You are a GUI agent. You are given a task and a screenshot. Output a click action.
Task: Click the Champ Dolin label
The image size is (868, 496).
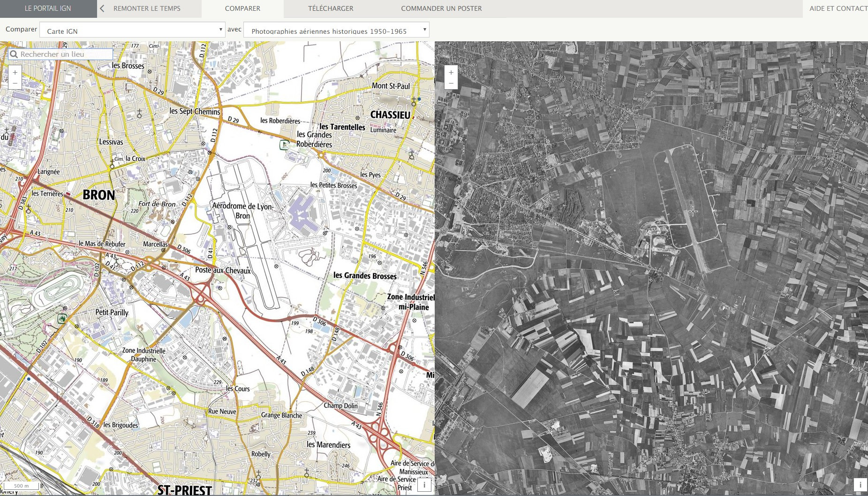[340, 406]
